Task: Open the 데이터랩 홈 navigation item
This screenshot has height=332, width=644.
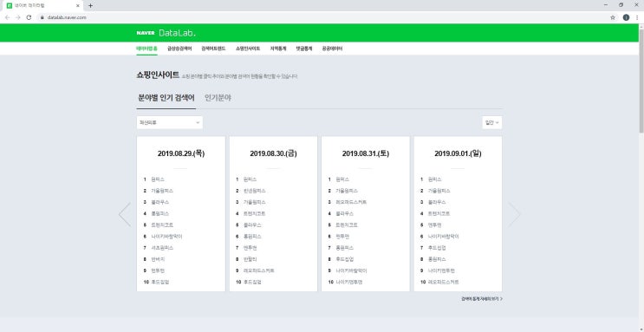Action: pos(146,49)
